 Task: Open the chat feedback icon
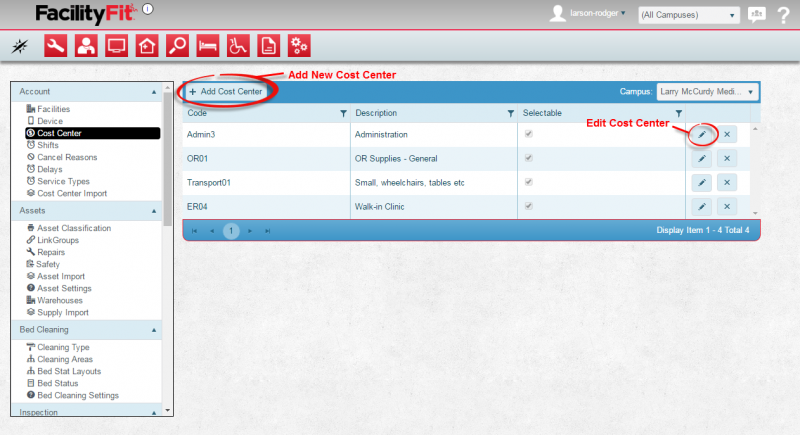pos(757,14)
